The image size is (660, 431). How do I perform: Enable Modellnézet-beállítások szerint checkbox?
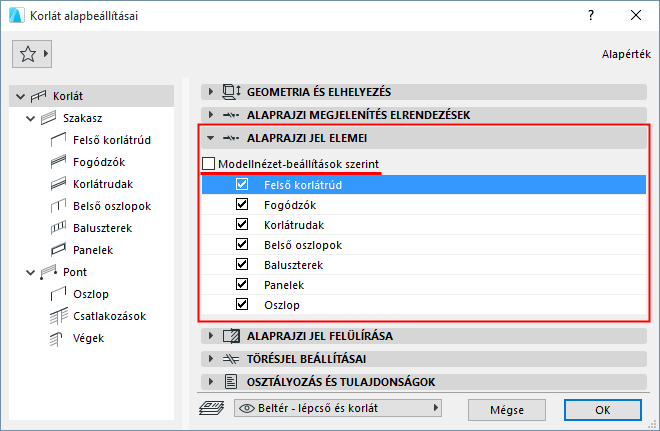[209, 164]
